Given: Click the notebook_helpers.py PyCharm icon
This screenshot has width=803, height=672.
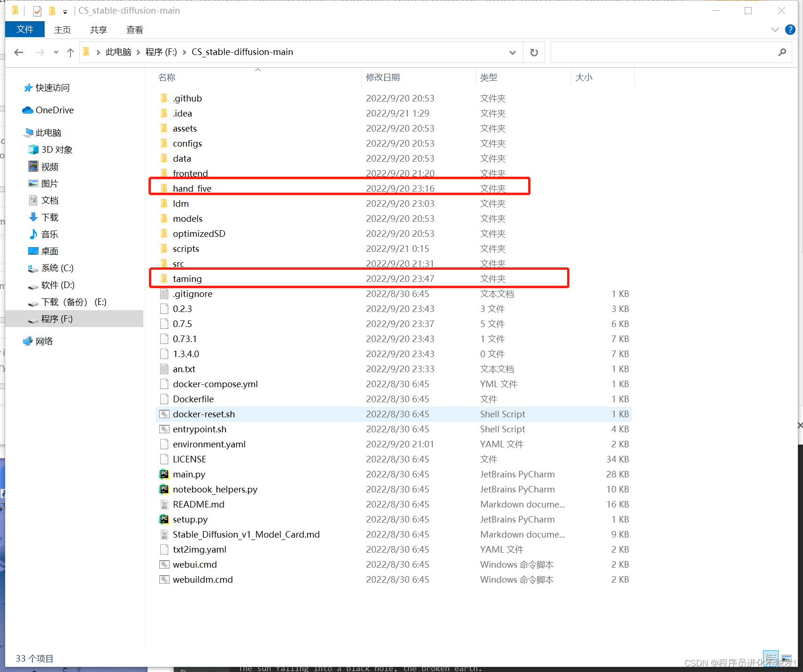Looking at the screenshot, I should [164, 489].
